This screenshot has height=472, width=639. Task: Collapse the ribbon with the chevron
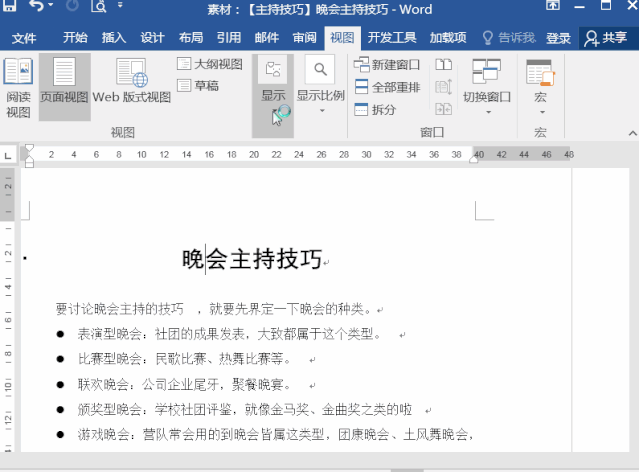coord(632,133)
